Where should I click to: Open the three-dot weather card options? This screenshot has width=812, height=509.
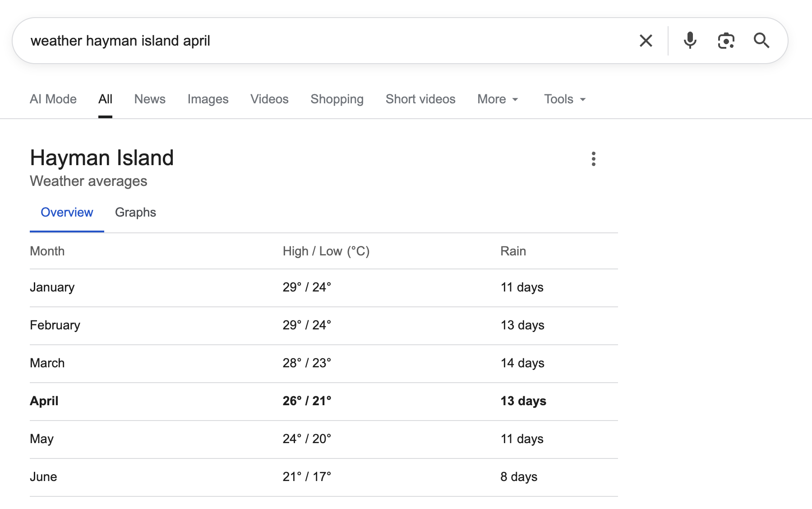[593, 159]
